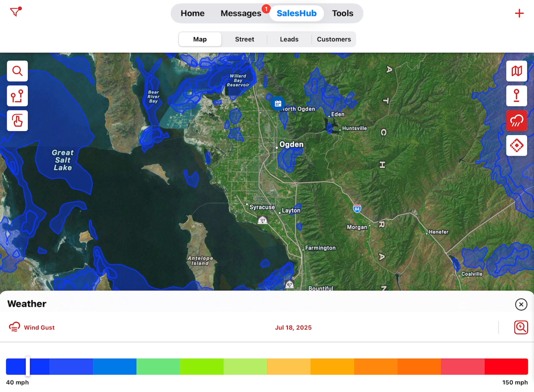Viewport: 534px width, 392px height.
Task: Open the map search magnifier tool
Action: click(x=17, y=71)
